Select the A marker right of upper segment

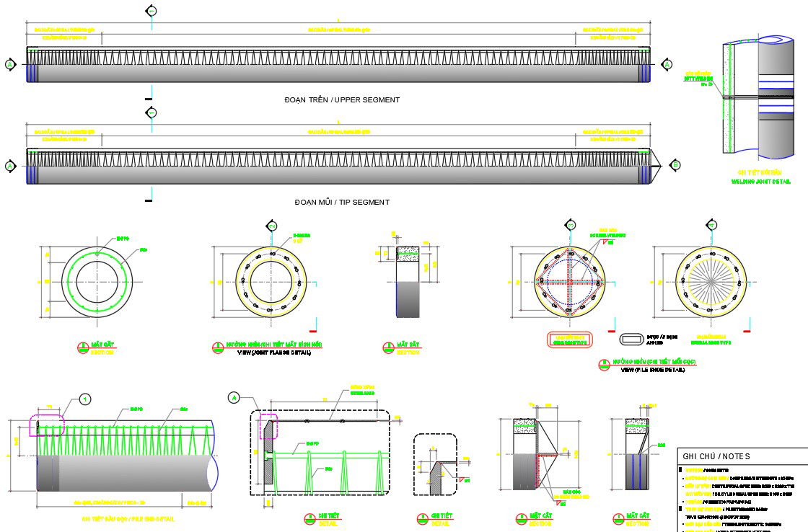coord(667,65)
